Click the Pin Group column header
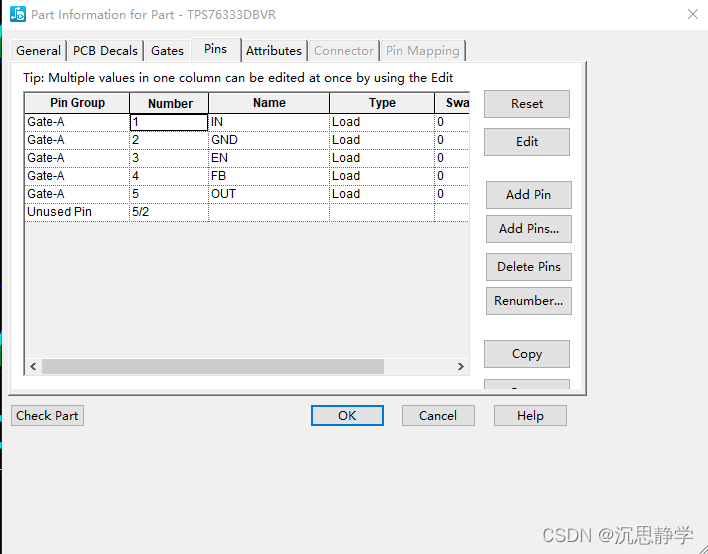The width and height of the screenshot is (708, 554). (x=77, y=103)
